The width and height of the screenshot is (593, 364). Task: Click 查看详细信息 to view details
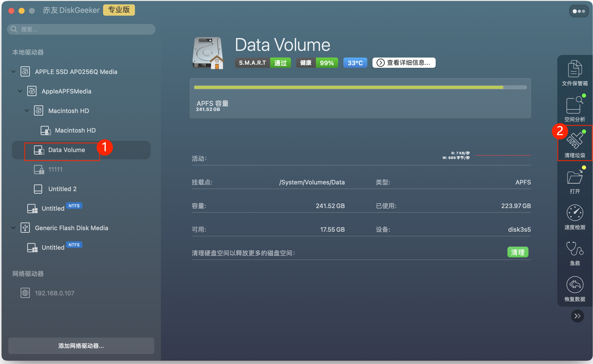coord(404,62)
